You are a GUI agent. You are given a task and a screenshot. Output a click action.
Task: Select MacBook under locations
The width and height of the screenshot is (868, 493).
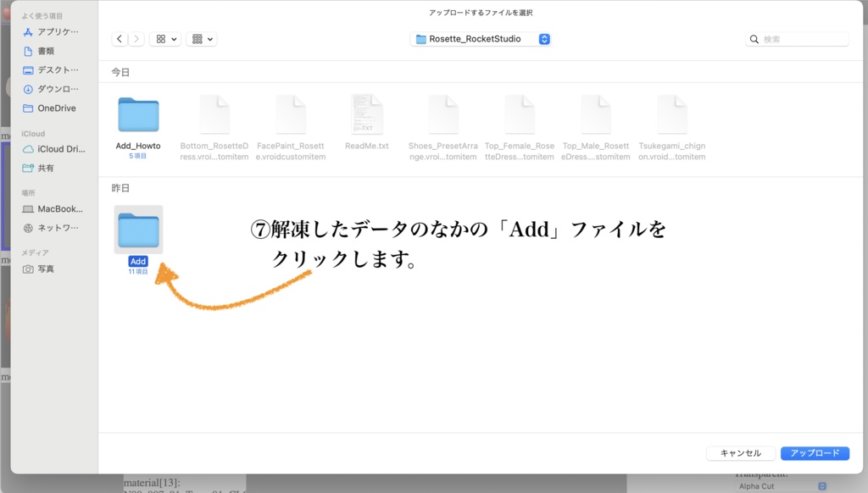point(53,208)
